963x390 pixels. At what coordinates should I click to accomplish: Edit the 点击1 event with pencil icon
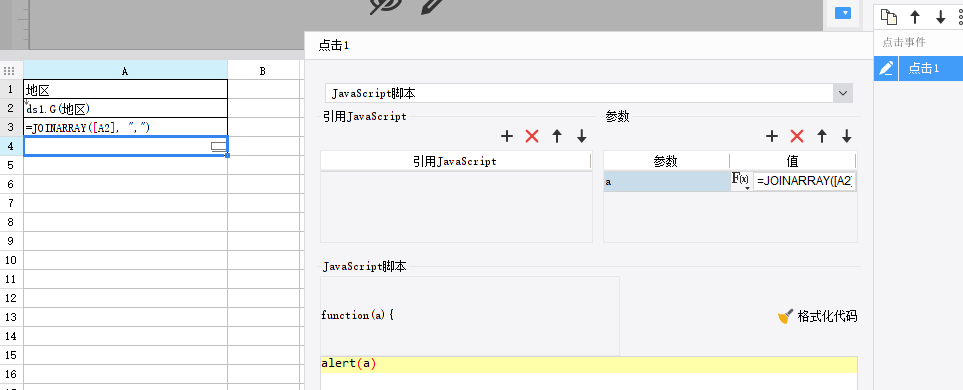pyautogui.click(x=886, y=68)
